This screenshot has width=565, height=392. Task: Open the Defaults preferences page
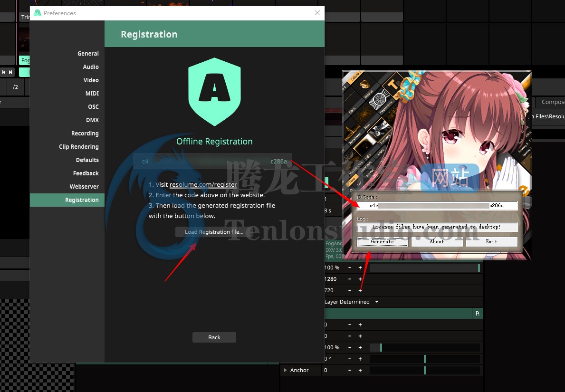(x=87, y=160)
